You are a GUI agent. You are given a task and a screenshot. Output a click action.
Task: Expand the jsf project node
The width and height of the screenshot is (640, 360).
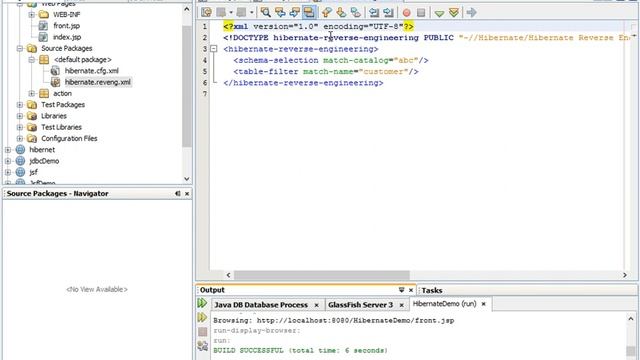(8, 172)
